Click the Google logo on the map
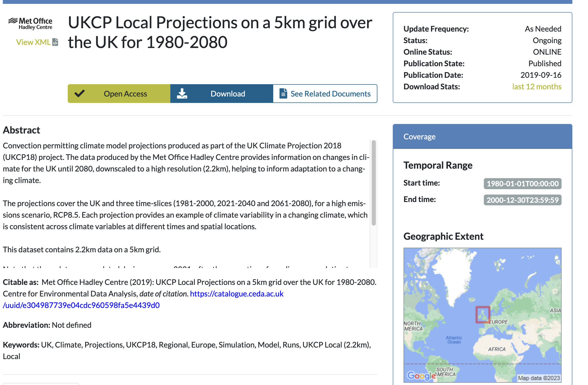Image resolution: width=588 pixels, height=385 pixels. point(421,376)
